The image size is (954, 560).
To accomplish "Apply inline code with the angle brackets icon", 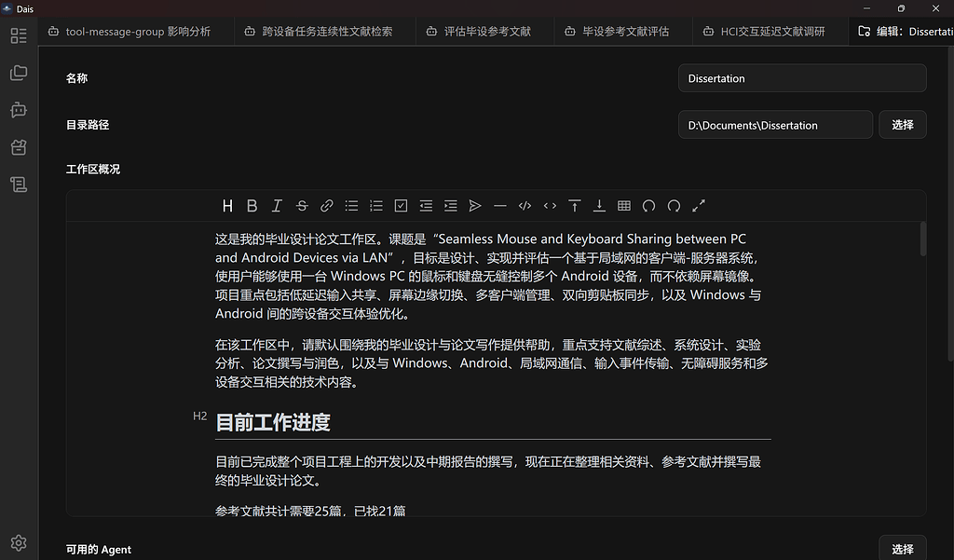I will pos(550,206).
